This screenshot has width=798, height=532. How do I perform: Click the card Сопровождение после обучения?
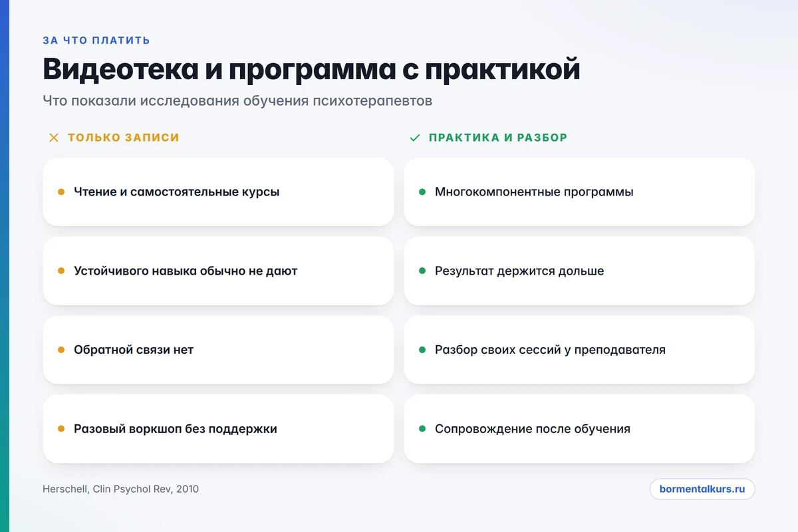(579, 429)
